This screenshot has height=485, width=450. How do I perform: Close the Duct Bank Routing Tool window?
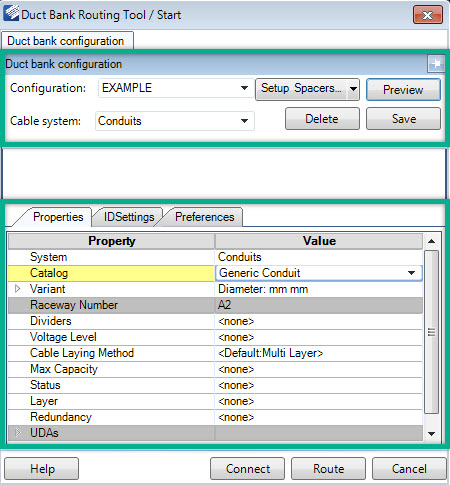(428, 15)
